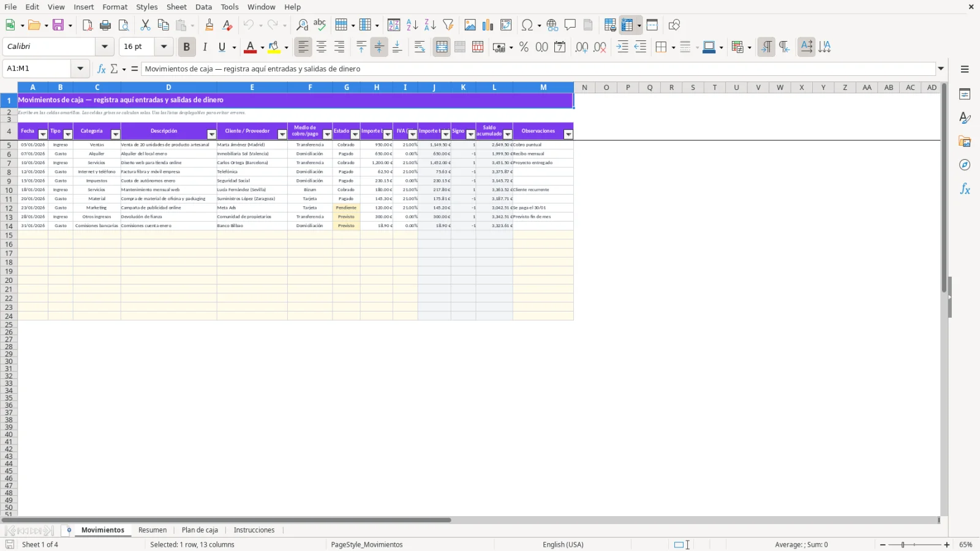
Task: Toggle Align Right
Action: 339,47
